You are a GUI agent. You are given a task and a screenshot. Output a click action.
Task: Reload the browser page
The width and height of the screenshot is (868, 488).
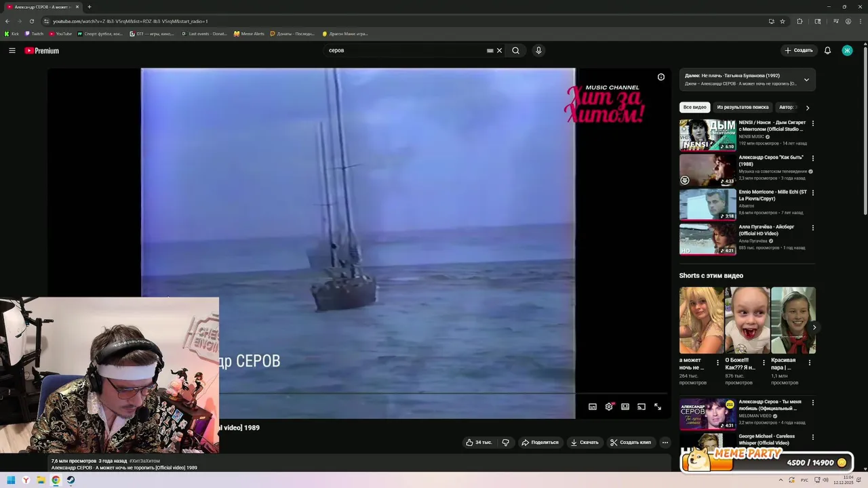(31, 21)
